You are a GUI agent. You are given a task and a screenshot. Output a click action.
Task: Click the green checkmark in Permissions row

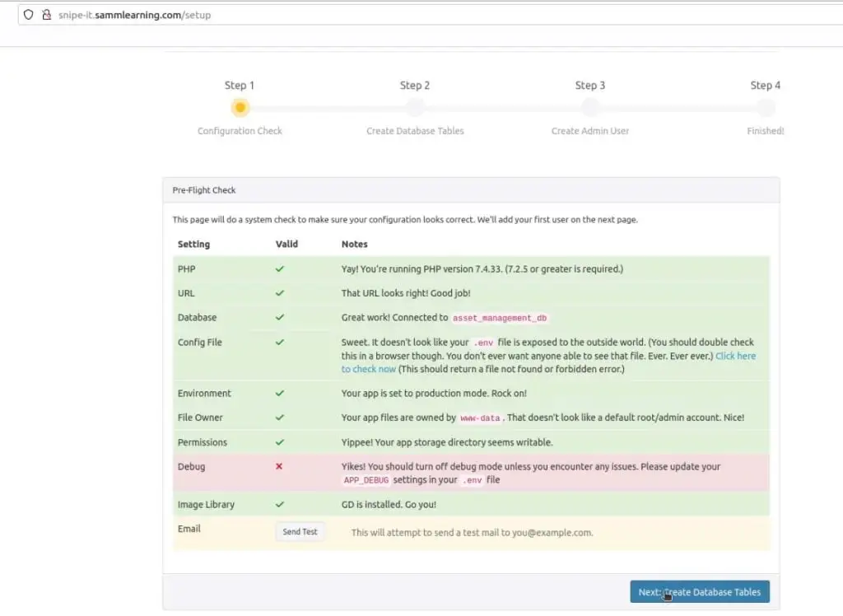(x=280, y=442)
